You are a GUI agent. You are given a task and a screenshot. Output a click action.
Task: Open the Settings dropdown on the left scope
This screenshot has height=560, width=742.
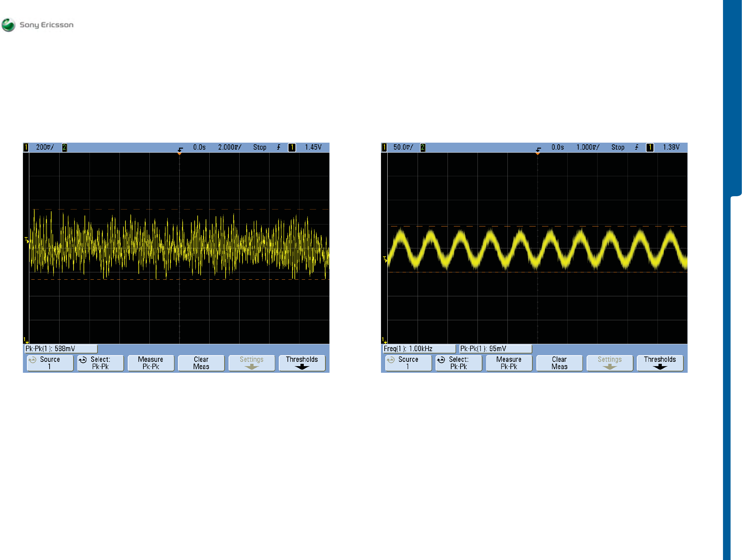pyautogui.click(x=252, y=363)
